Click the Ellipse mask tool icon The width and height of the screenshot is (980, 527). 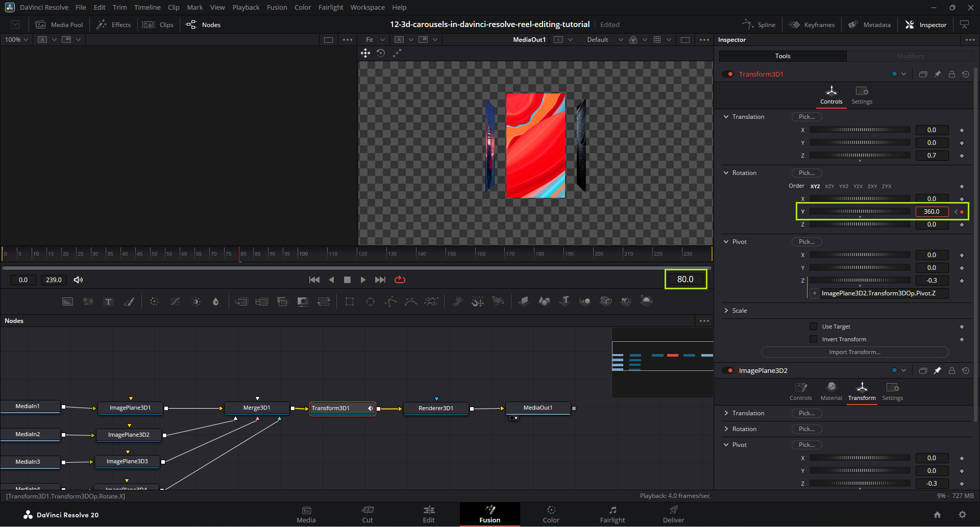tap(370, 302)
